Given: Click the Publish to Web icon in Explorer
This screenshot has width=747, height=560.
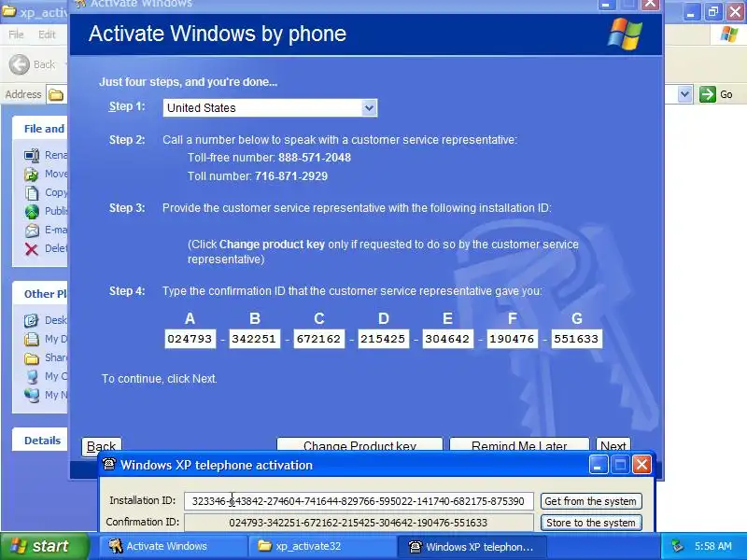Looking at the screenshot, I should (x=32, y=212).
